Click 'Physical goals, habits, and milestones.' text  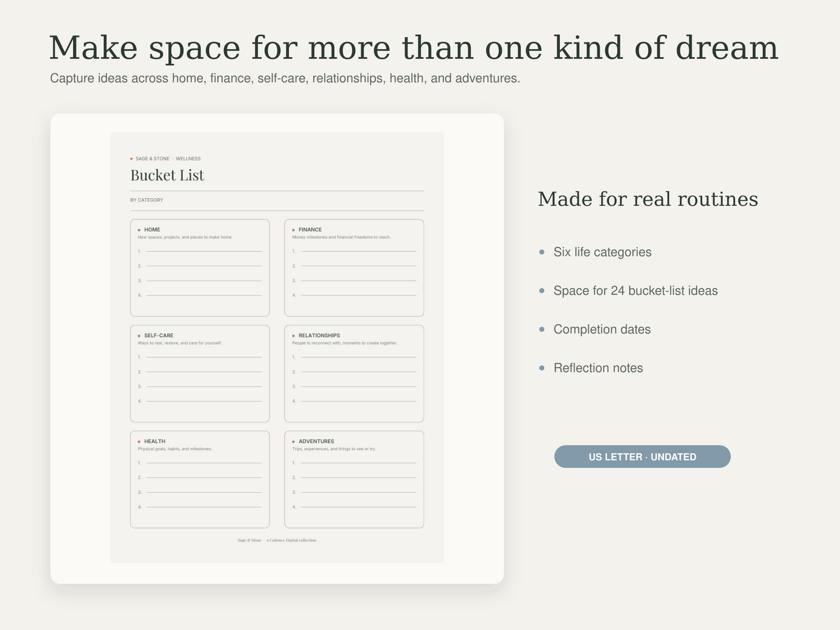(175, 449)
